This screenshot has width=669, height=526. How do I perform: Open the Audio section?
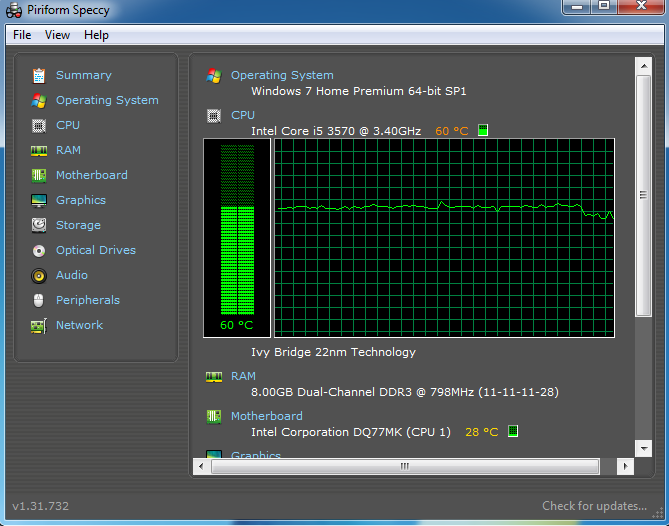click(x=72, y=276)
